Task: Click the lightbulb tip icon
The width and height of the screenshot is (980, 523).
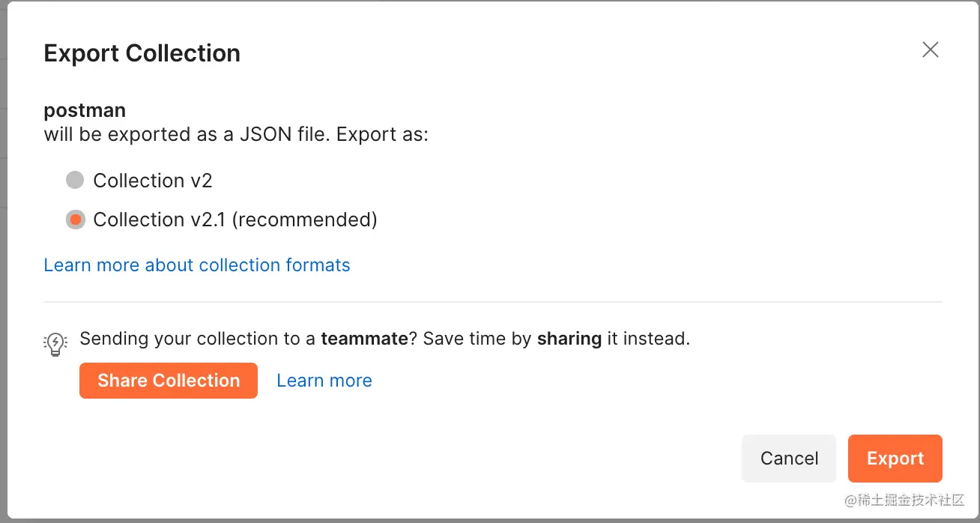Action: click(55, 344)
